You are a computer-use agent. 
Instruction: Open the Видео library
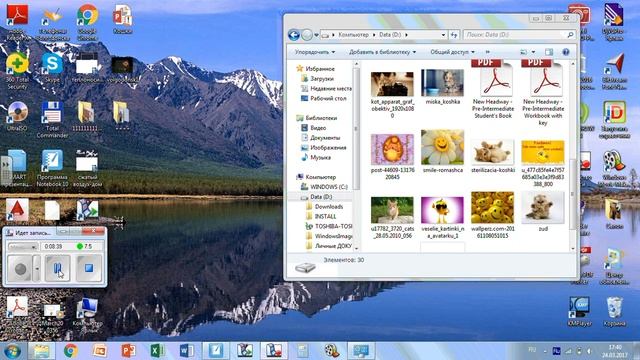[313, 128]
